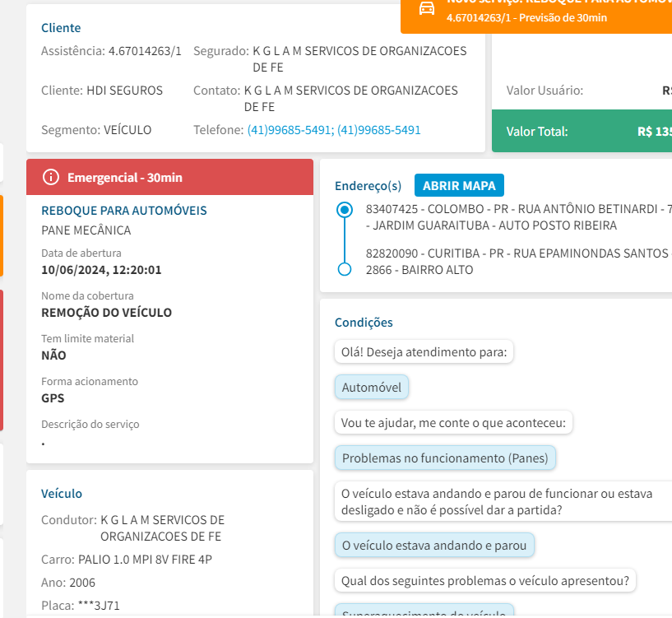672x618 pixels.
Task: Click the Valor Usuário label
Action: pyautogui.click(x=545, y=91)
